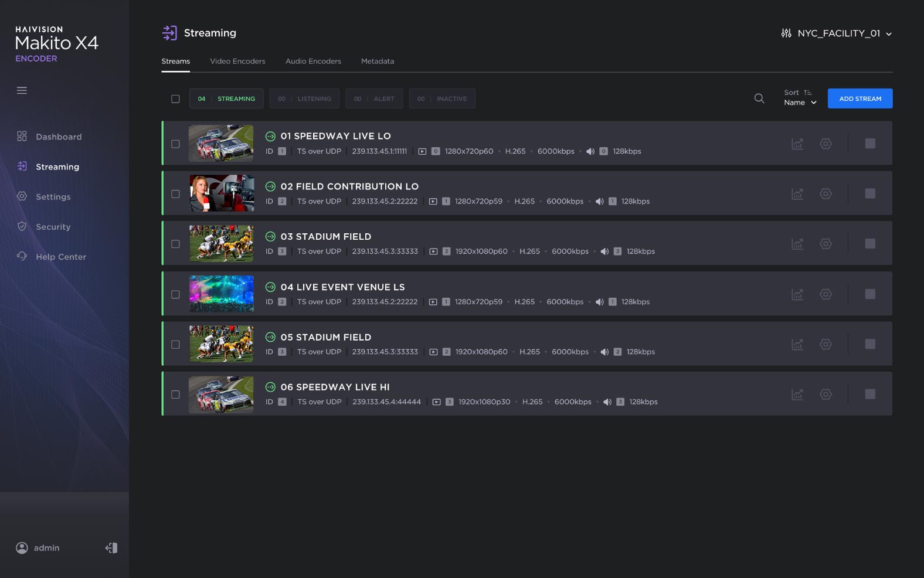
Task: Stop the 03 Stadium Field stream
Action: (870, 243)
